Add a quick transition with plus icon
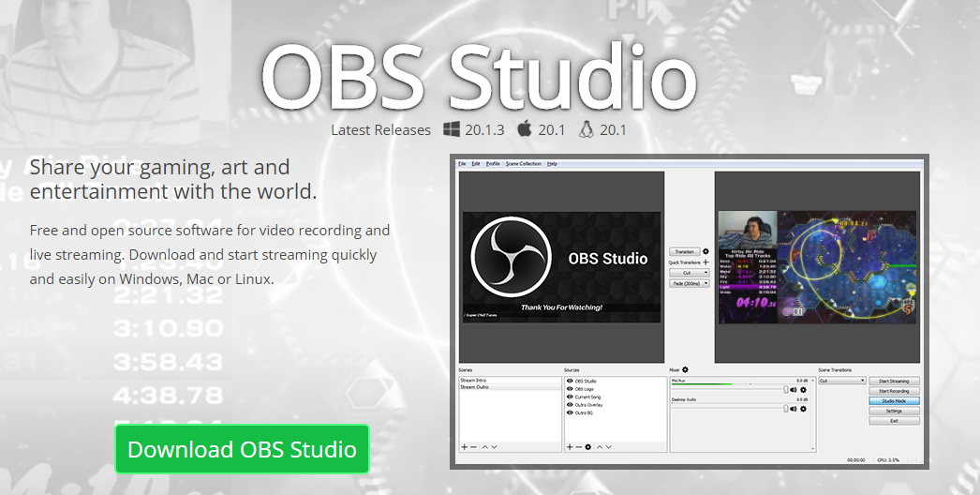This screenshot has height=495, width=980. click(x=705, y=262)
